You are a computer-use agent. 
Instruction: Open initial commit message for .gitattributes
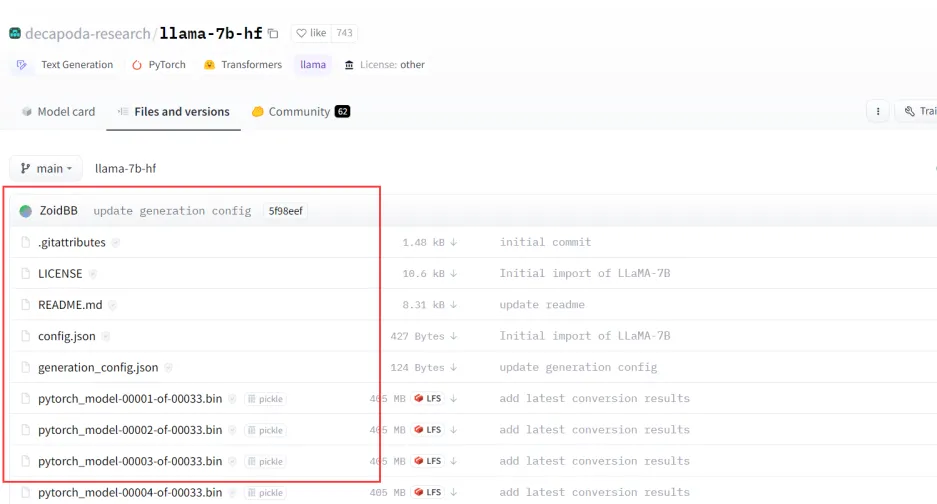(545, 242)
